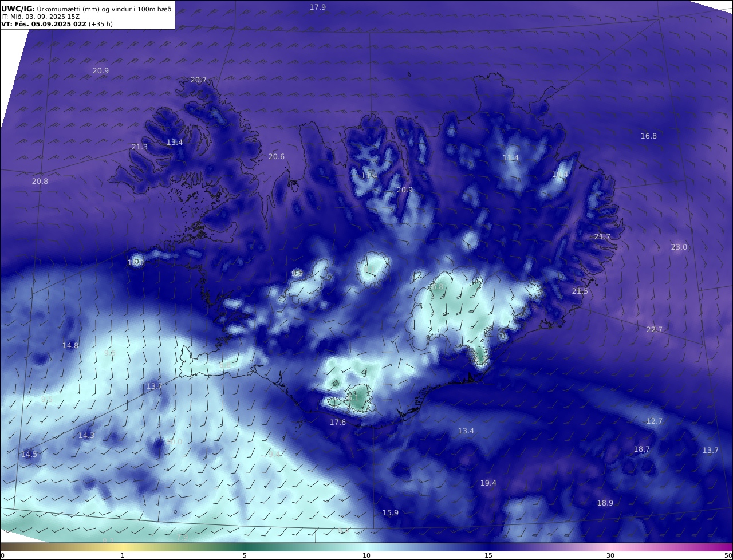
Task: Click the initial time 'IT: Mið. 03. 09. 2025 15Z' line
Action: 40,17
